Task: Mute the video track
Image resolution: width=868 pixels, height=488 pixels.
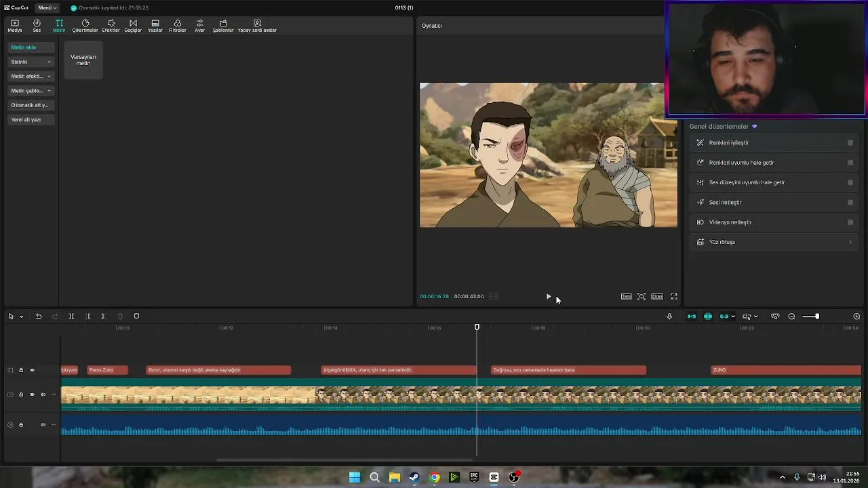Action: 43,394
